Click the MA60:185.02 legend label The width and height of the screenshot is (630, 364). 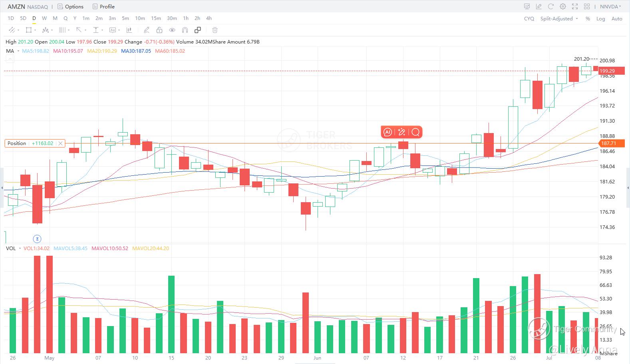click(170, 51)
